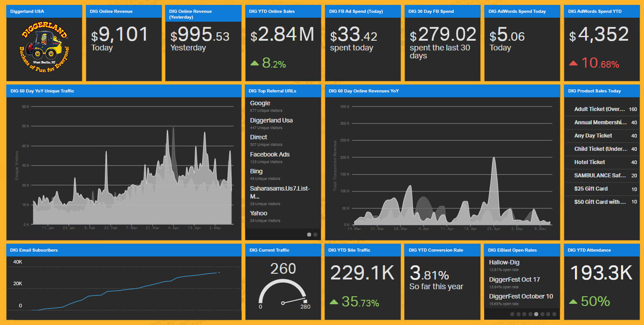644x325 pixels.
Task: Select first pagination dot in Top Referral URLs
Action: click(x=309, y=235)
